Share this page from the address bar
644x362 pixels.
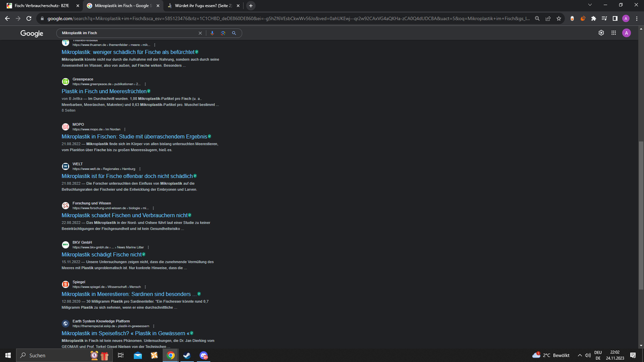pyautogui.click(x=548, y=18)
